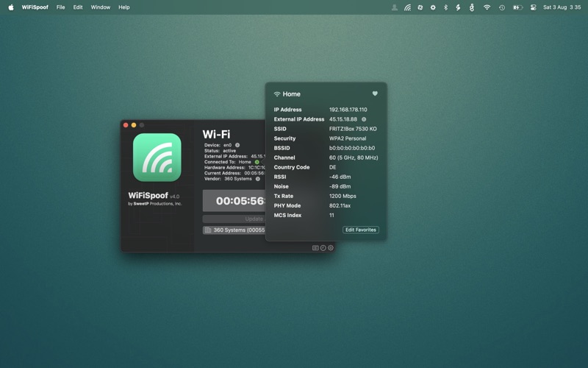Click BSSID value b0:b0:b0:b0:b0:b0
This screenshot has width=588, height=368.
pyautogui.click(x=352, y=148)
